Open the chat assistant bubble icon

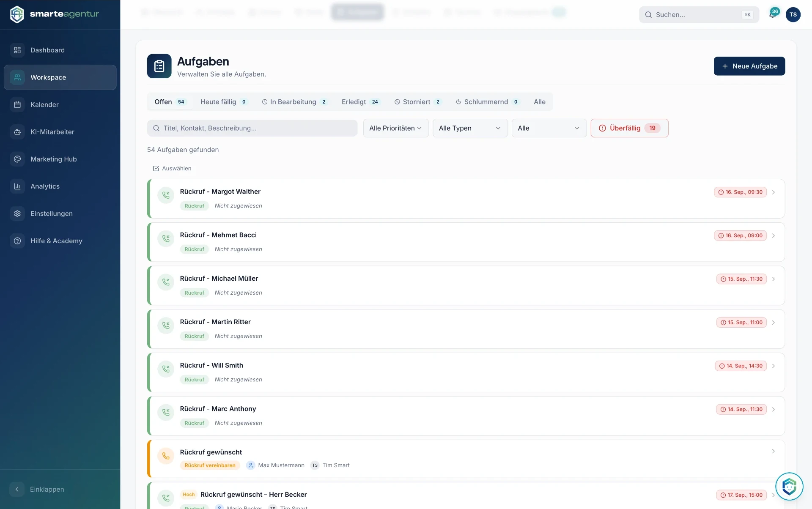tap(789, 486)
